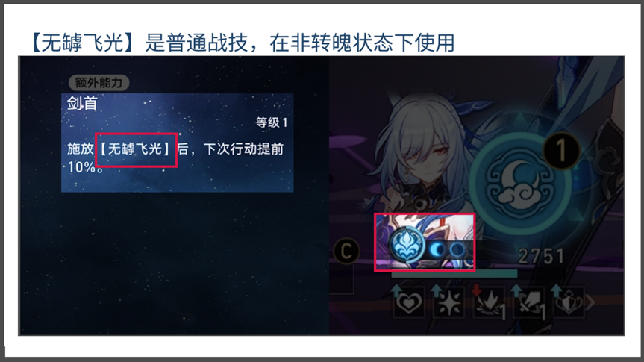The image size is (644, 362).
Task: Click the slide title about 非转魄状态
Action: (x=243, y=43)
